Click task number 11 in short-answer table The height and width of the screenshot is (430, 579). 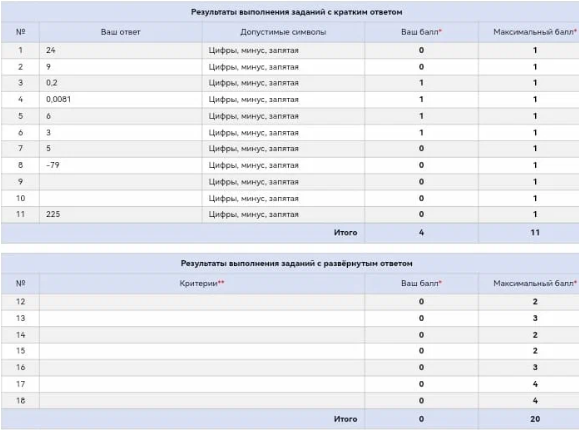pos(21,214)
